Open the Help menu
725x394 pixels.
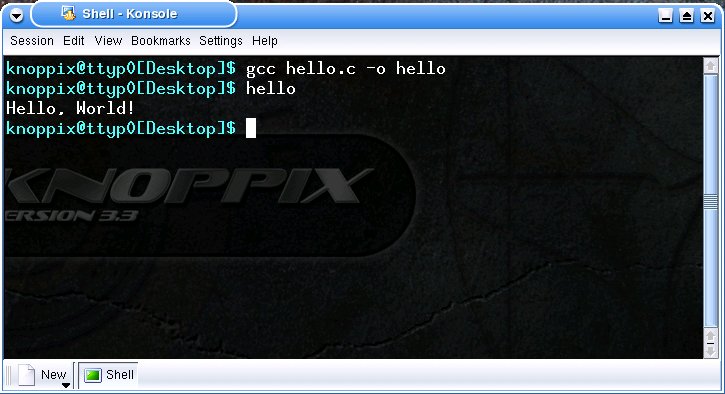(x=264, y=41)
